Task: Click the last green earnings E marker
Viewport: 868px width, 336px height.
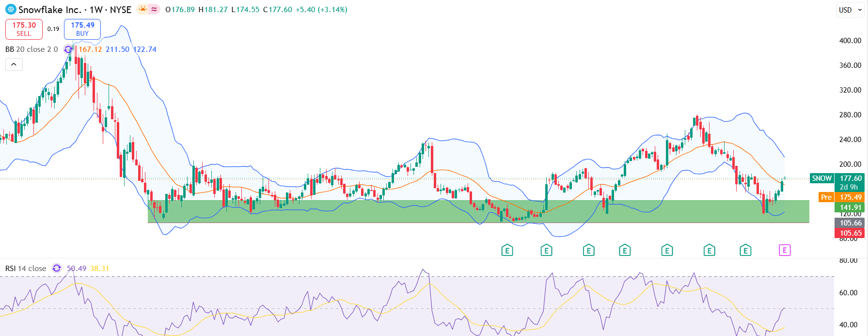Action: pyautogui.click(x=745, y=250)
